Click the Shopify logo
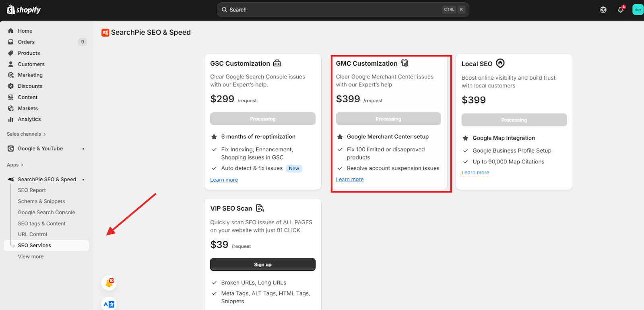Screen dimensions: 644x310 (x=24, y=10)
